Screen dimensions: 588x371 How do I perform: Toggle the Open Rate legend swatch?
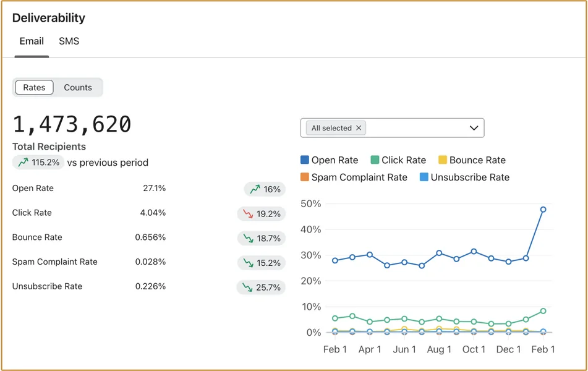point(304,160)
